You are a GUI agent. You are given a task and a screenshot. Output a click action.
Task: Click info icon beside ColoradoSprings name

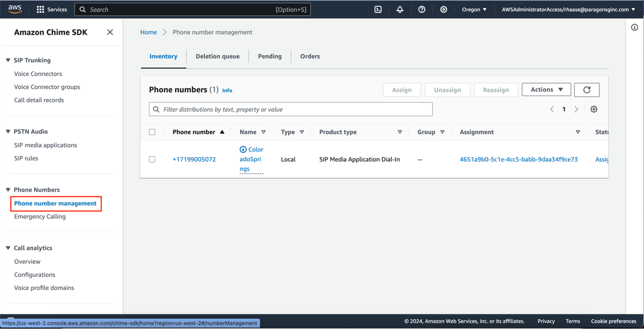click(243, 149)
